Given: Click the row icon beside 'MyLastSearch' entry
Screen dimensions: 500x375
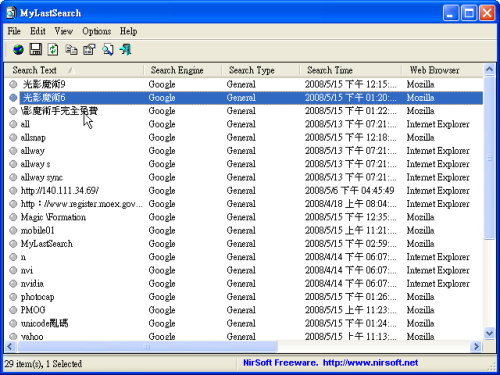Looking at the screenshot, I should tap(13, 244).
